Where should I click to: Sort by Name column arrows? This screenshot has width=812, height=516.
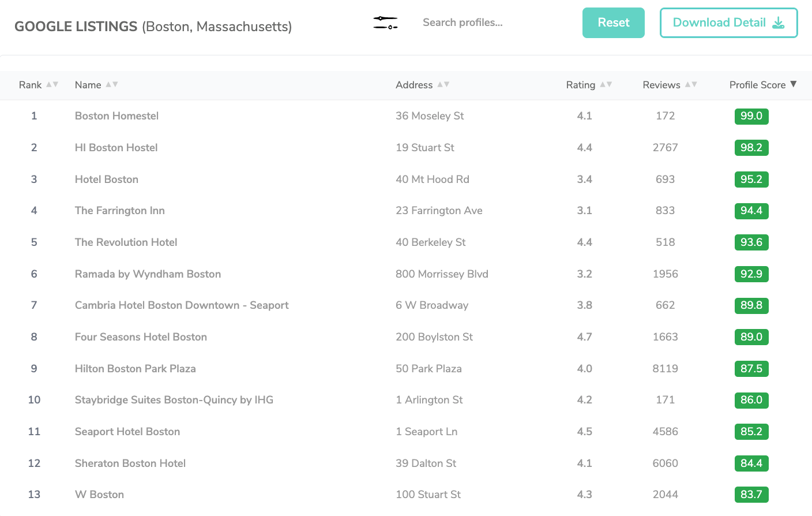point(112,84)
